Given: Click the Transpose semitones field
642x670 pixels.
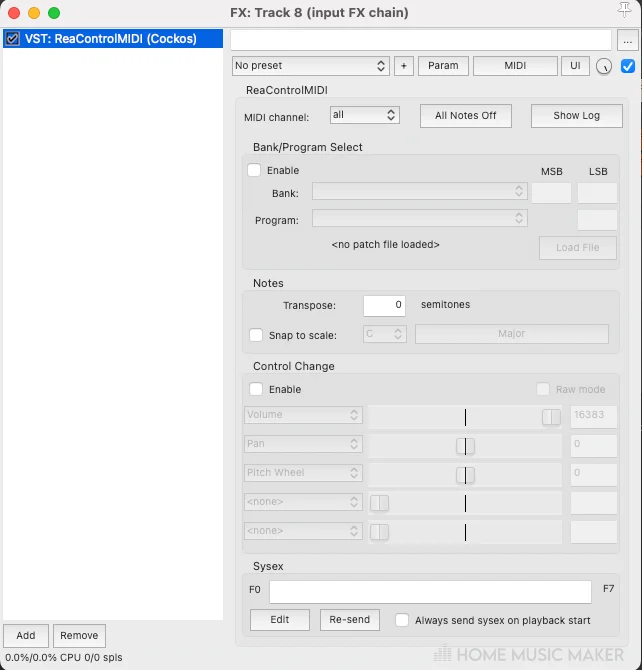Looking at the screenshot, I should [384, 306].
